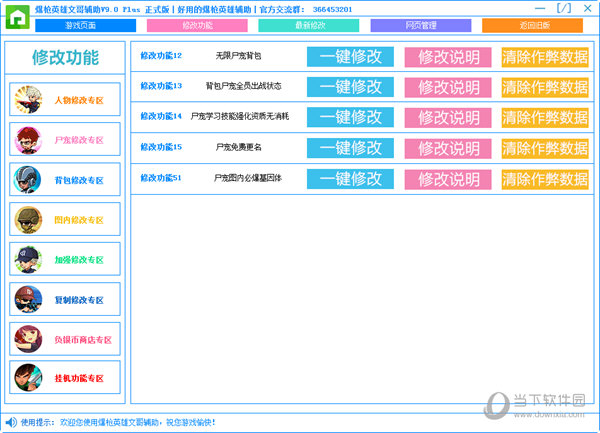This screenshot has height=433, width=600.
Task: Click 一键修改 for 修改功能51
Action: 350,179
